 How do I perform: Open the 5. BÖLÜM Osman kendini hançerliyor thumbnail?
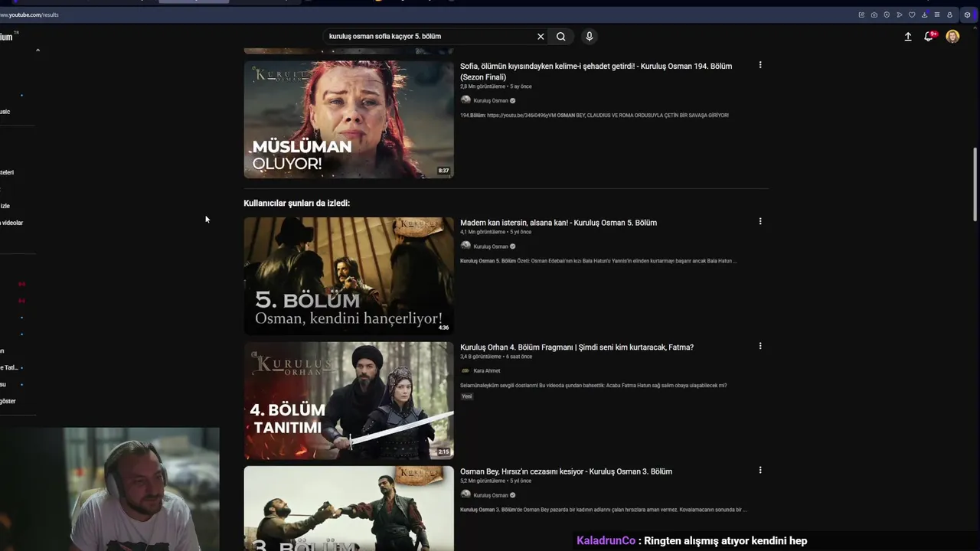point(349,275)
